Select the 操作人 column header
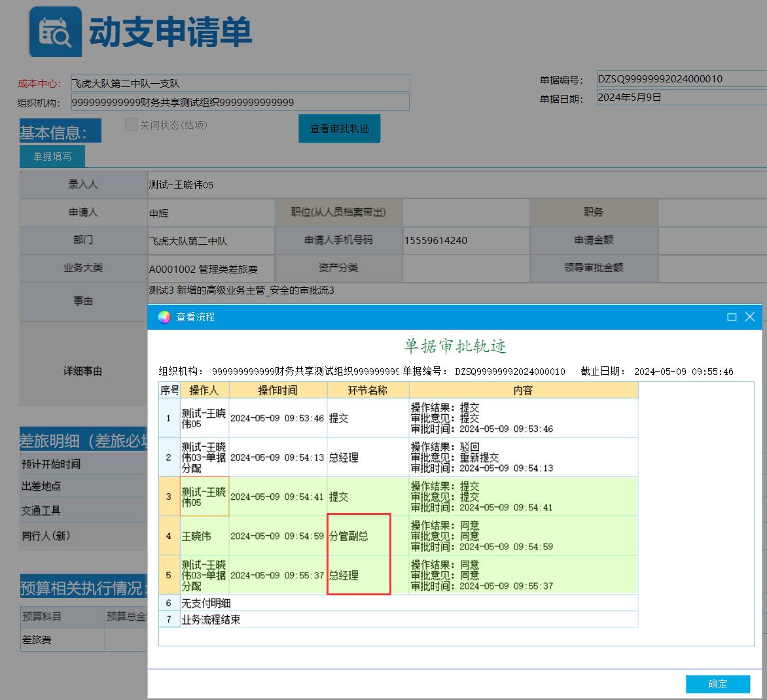The width and height of the screenshot is (767, 700). [x=204, y=391]
